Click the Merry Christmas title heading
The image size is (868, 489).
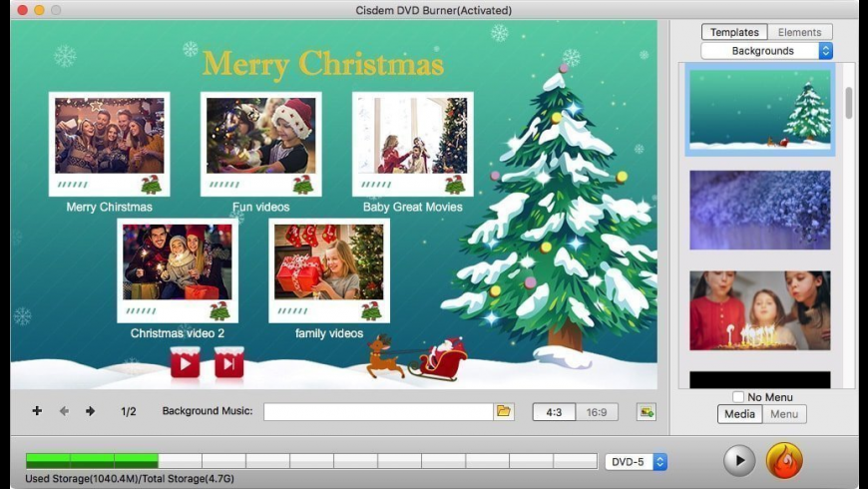pos(323,64)
